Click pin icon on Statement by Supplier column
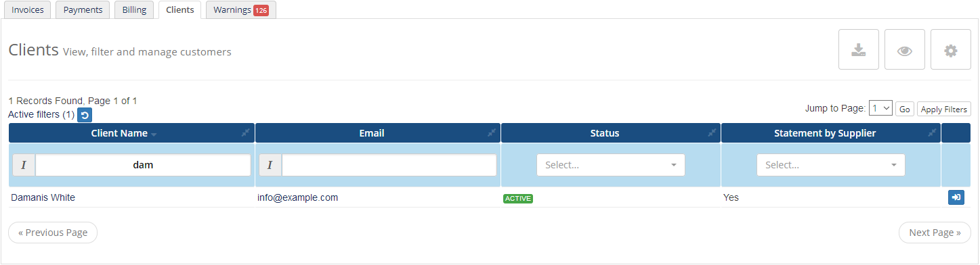This screenshot has height=265, width=980. point(932,133)
